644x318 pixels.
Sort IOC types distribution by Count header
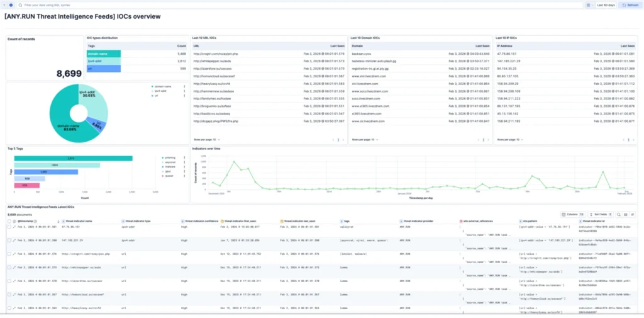pyautogui.click(x=182, y=46)
